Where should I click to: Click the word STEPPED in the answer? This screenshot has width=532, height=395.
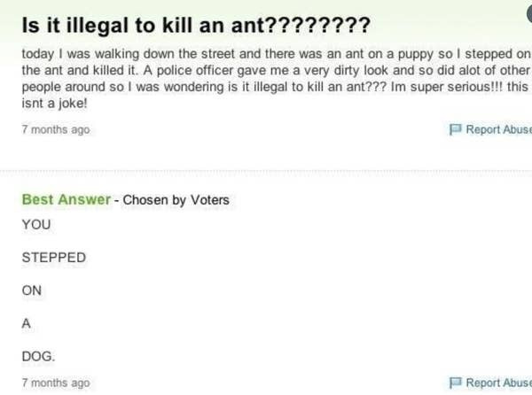[x=54, y=258]
